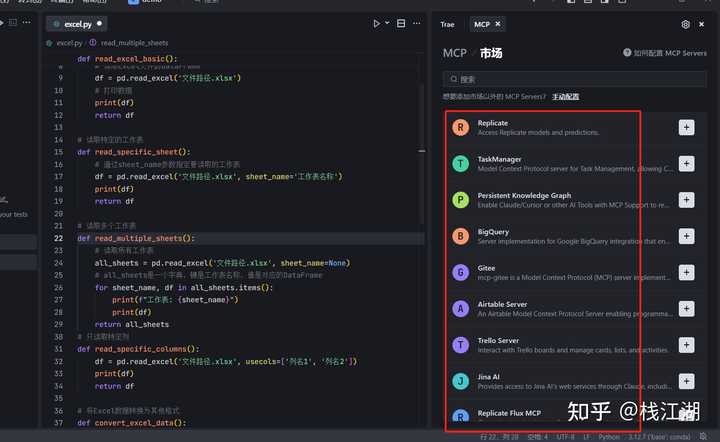Click the run button in editor toolbar

(376, 23)
